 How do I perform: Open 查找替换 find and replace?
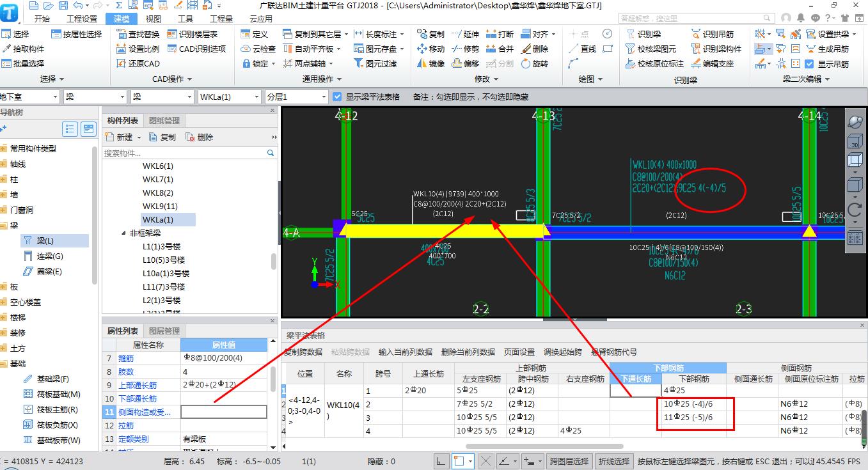pos(138,34)
